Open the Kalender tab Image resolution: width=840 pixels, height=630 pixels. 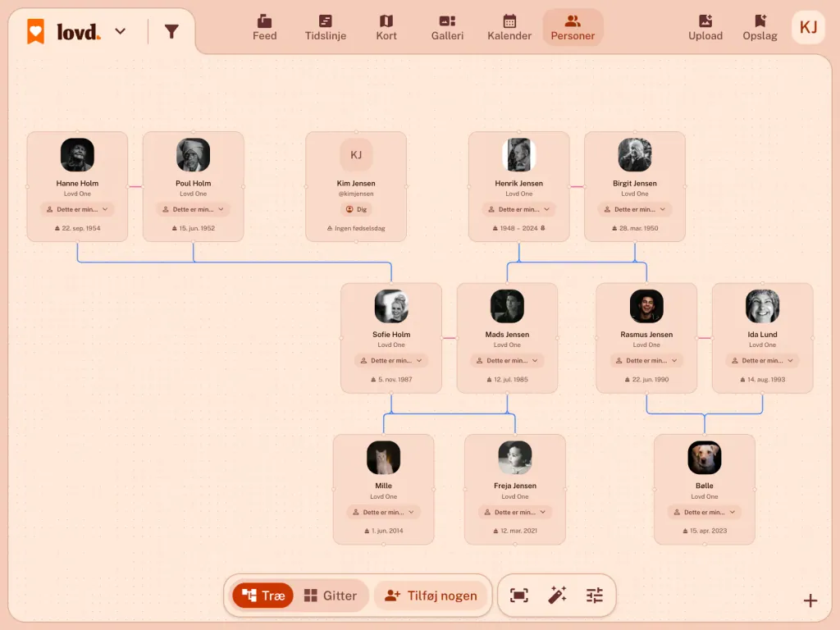coord(509,28)
